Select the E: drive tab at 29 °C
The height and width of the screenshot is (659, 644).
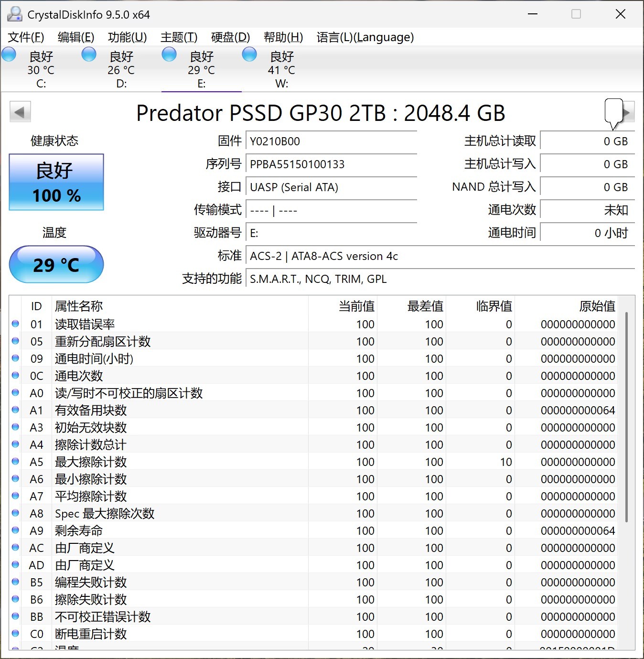[x=202, y=69]
